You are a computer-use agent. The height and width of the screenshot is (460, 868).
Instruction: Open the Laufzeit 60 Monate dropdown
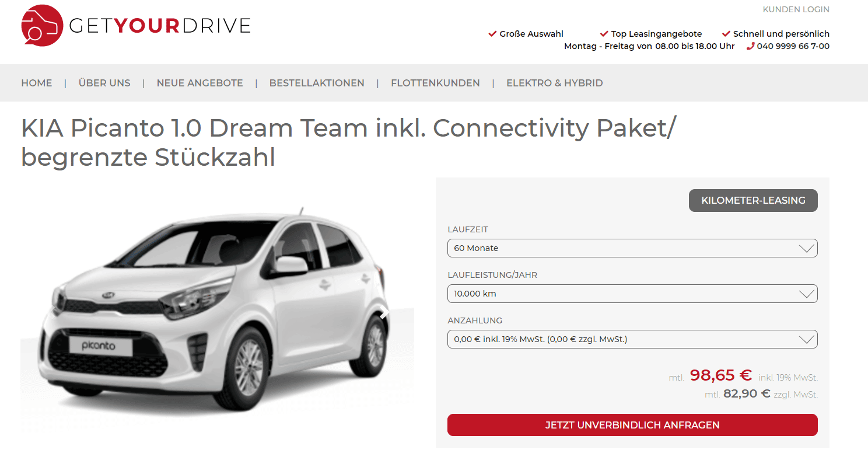632,248
